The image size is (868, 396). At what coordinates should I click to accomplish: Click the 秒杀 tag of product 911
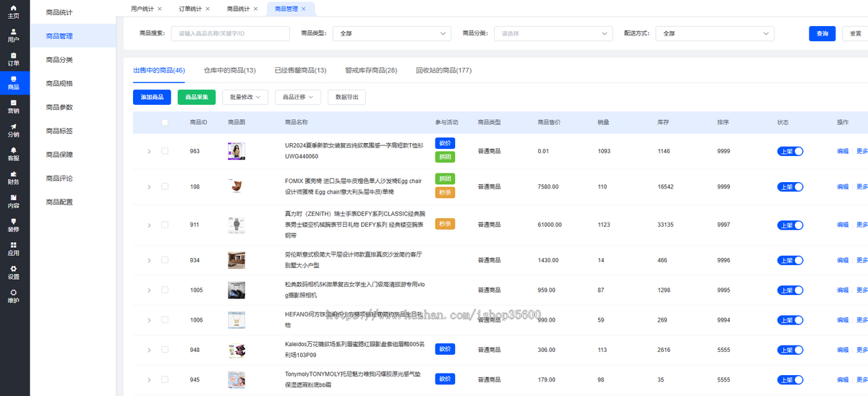(x=445, y=224)
